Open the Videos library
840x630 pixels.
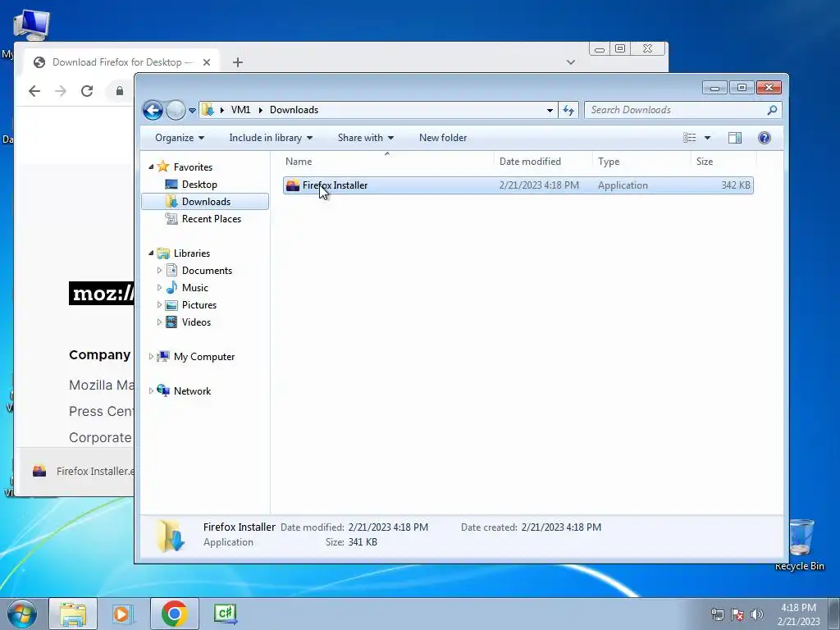click(196, 322)
